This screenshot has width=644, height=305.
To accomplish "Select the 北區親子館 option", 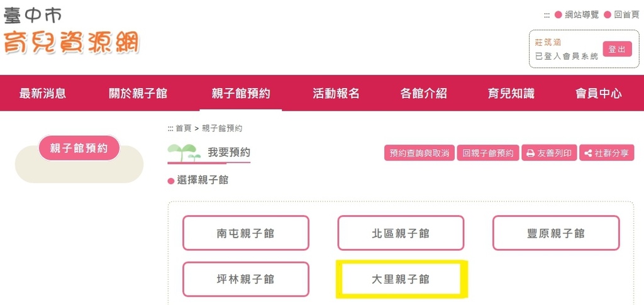I will click(x=401, y=233).
